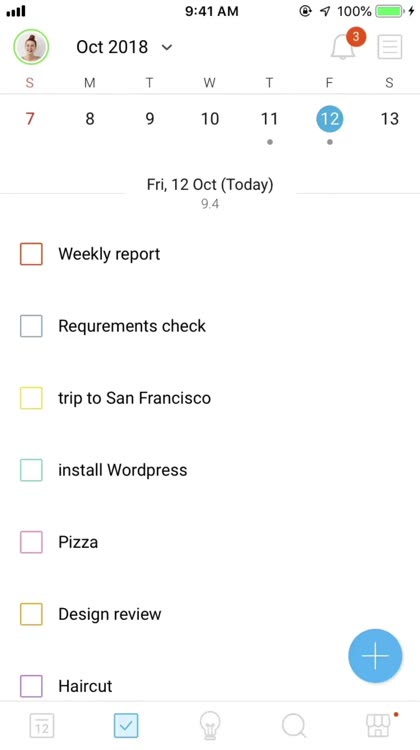Viewport: 420px width, 750px height.
Task: Check off the Pizza task
Action: click(31, 542)
